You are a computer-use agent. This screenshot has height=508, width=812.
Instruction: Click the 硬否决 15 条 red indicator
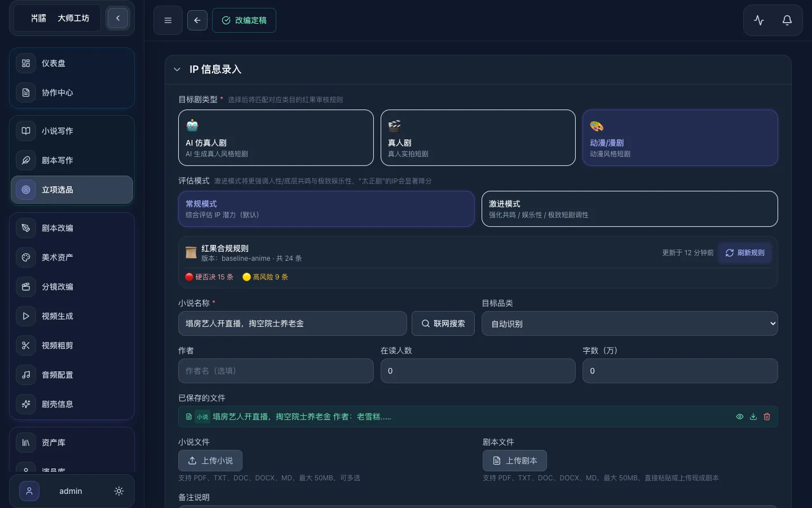pyautogui.click(x=209, y=277)
